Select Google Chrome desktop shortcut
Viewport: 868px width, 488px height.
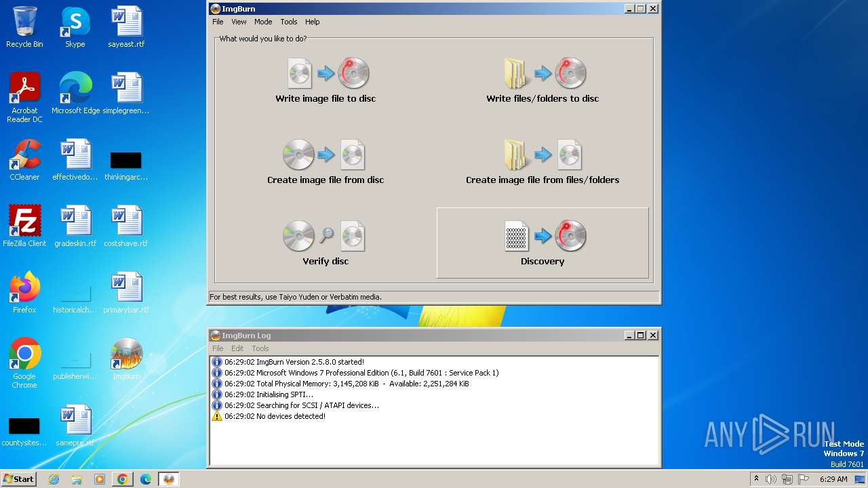[24, 363]
